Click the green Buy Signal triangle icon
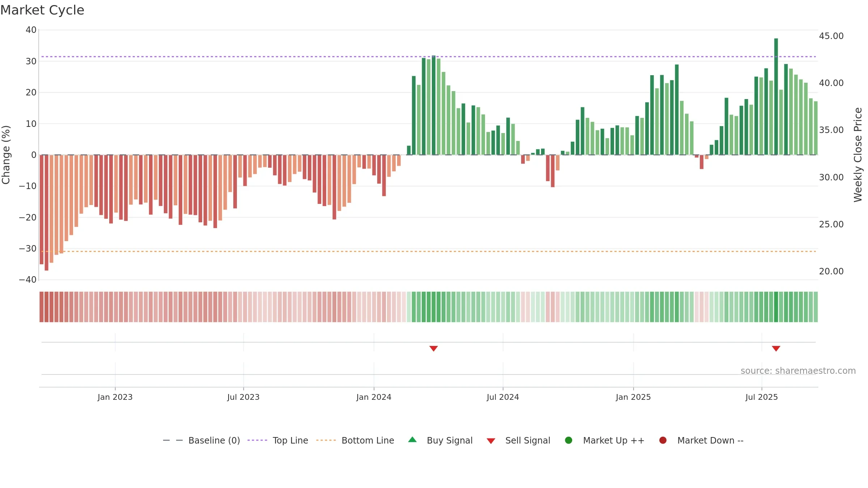Screen dimensions: 868x488 click(412, 440)
